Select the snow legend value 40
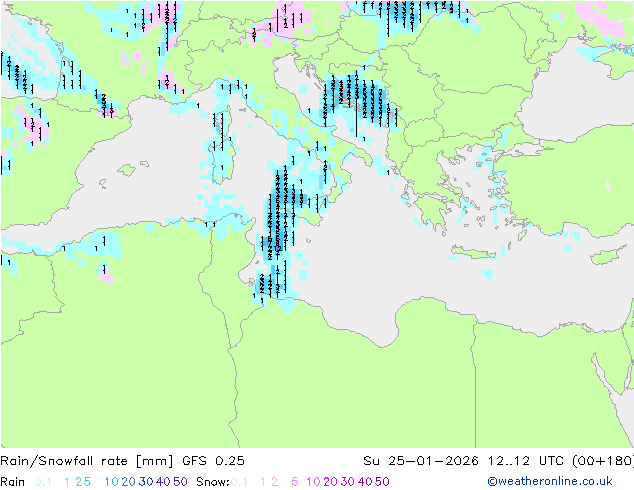This screenshot has width=634, height=490. [365, 482]
